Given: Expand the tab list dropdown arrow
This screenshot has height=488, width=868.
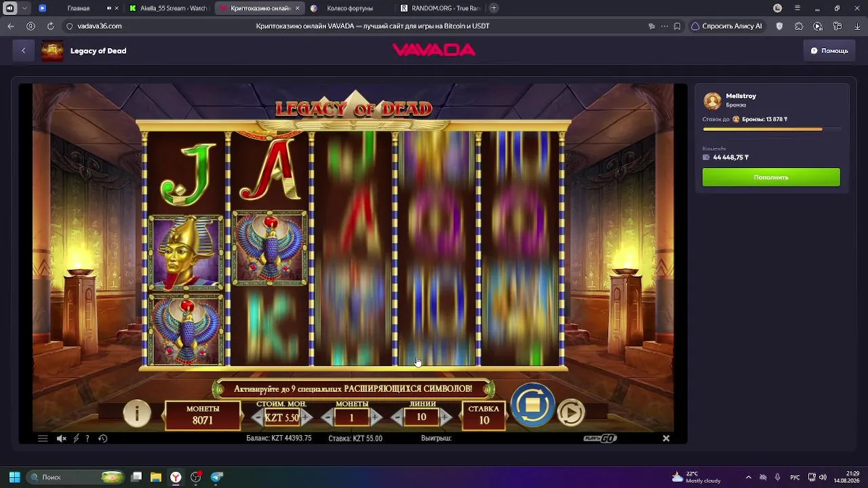Looking at the screenshot, I should [x=25, y=8].
